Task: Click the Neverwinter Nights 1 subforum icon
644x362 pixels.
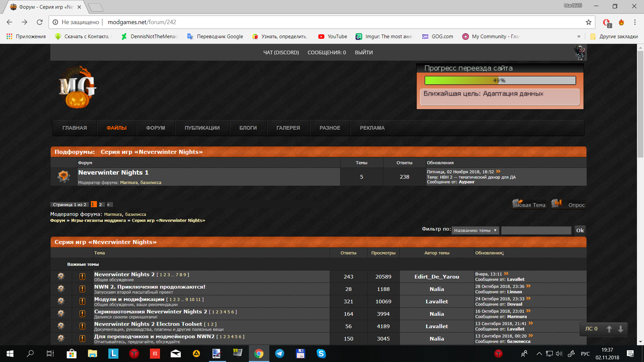Action: click(63, 176)
